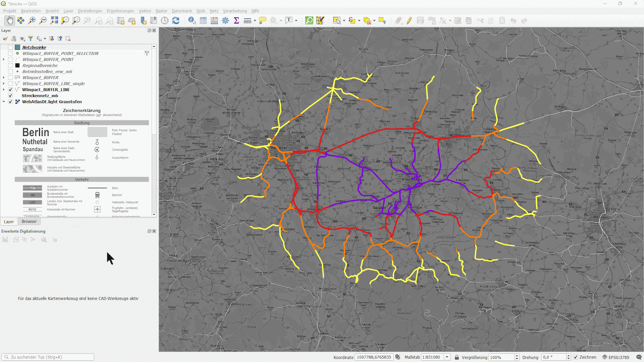Viewport: 644px width, 362px height.
Task: Open the Field Calculator abacus icon
Action: tap(214, 20)
